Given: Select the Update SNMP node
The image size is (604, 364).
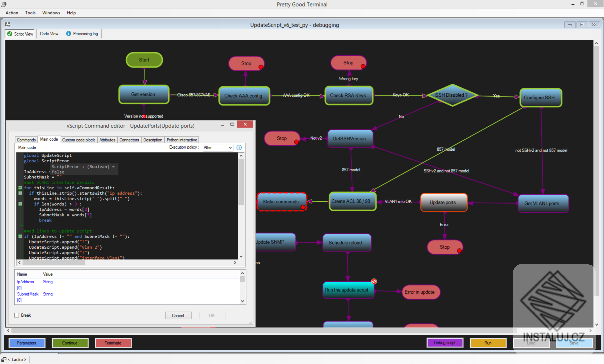Looking at the screenshot, I should [x=275, y=242].
